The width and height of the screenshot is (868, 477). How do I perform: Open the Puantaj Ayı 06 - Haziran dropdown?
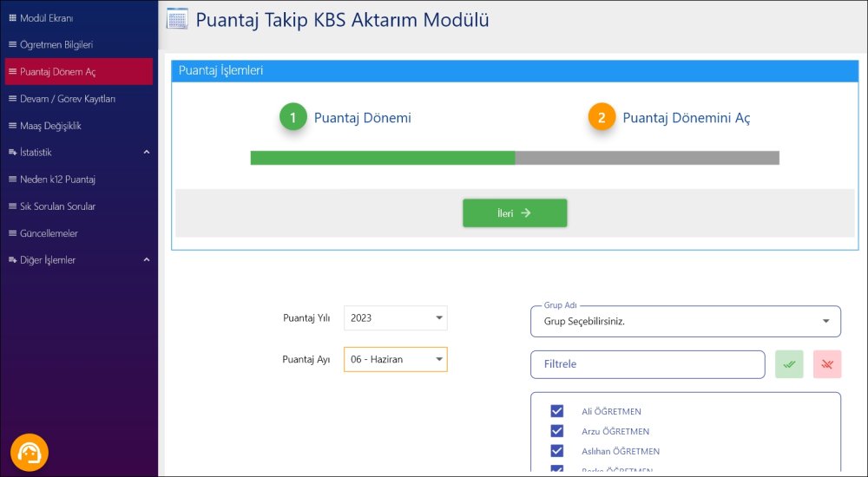(x=395, y=359)
